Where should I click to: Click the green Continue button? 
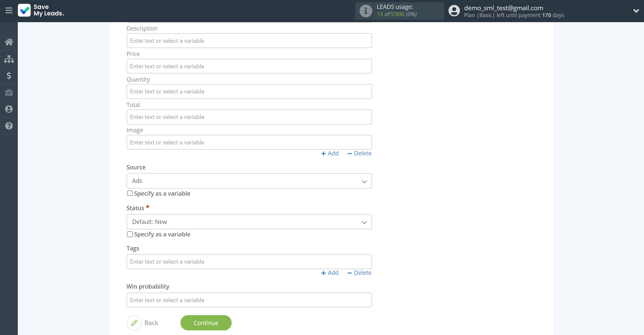(x=206, y=323)
